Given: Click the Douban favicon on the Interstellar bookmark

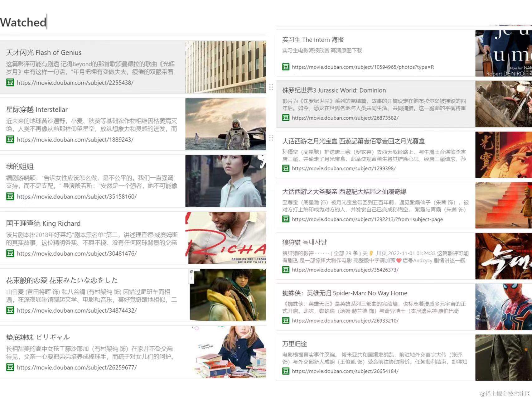Looking at the screenshot, I should [10, 139].
